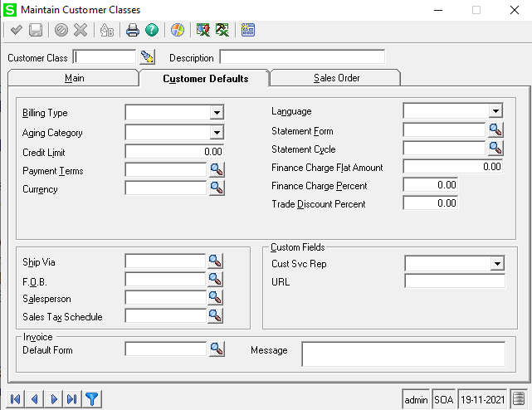Click the F.O.B. text field
The image size is (532, 410).
pos(165,280)
